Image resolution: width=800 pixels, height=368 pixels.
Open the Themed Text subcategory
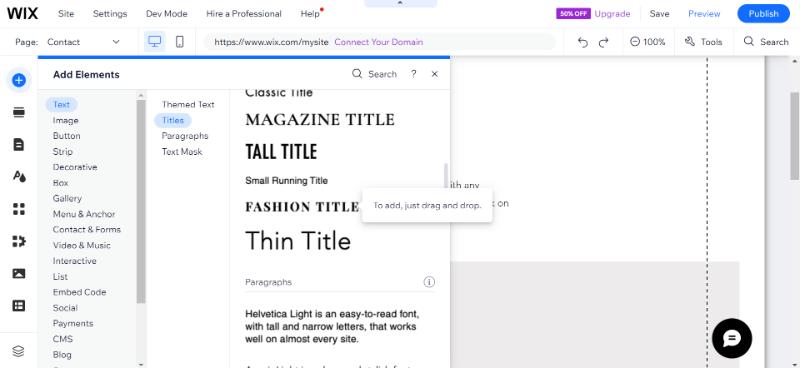pos(188,105)
